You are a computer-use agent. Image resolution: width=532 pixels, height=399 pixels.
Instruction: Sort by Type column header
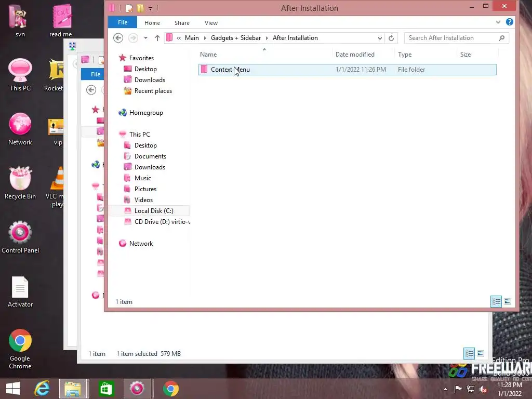(x=404, y=54)
